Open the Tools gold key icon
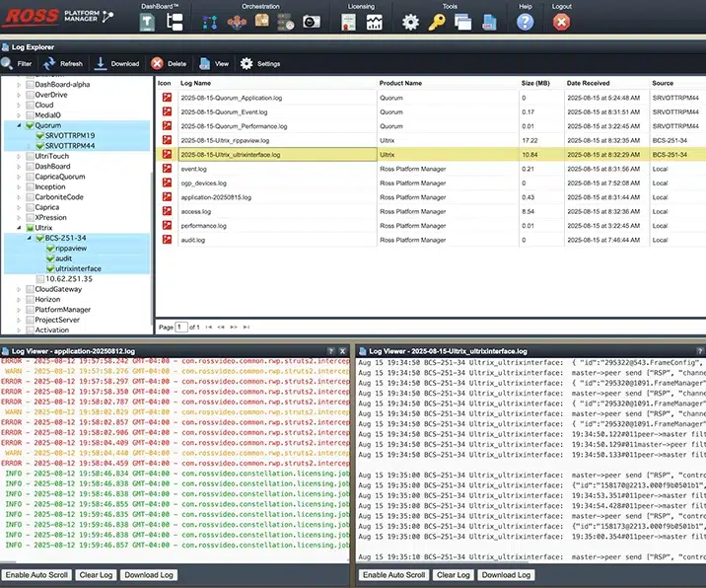 [436, 22]
